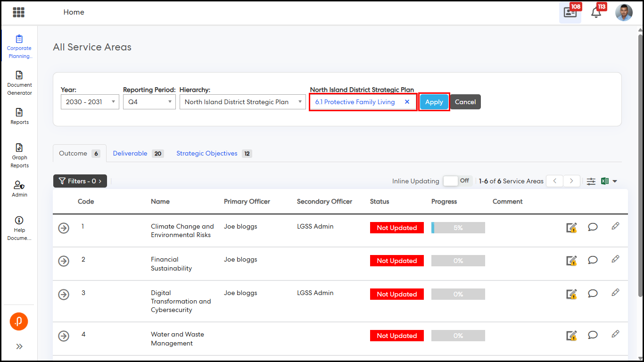Switch to the Deliverable tab

[x=130, y=153]
